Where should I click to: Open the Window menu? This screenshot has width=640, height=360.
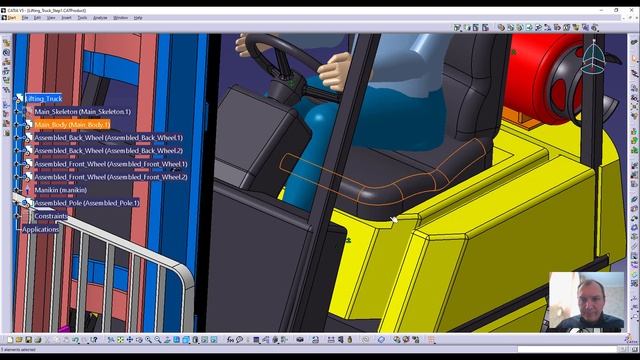[x=120, y=18]
